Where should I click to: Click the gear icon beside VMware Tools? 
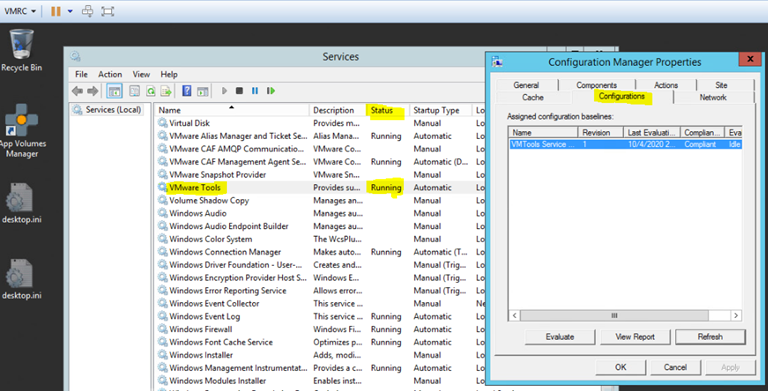(163, 187)
